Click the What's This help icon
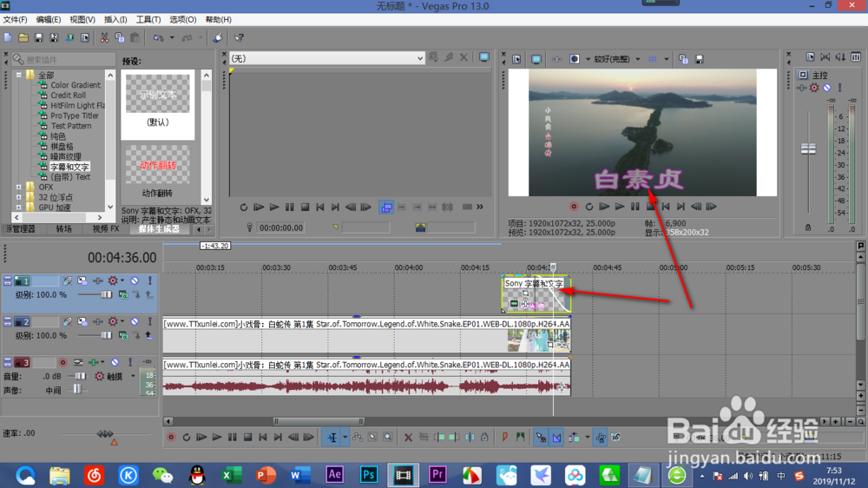Image resolution: width=868 pixels, height=488 pixels. tap(240, 37)
